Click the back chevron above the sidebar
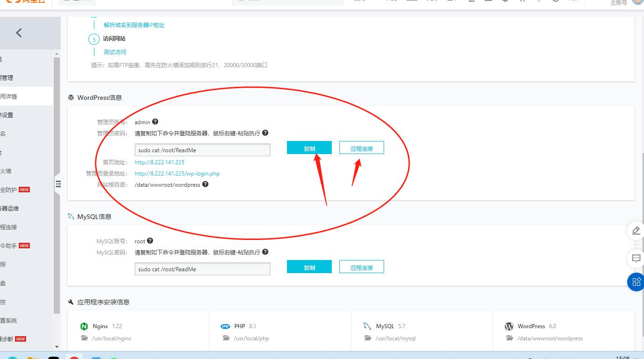Screen dimensions: 644x359 point(19,33)
